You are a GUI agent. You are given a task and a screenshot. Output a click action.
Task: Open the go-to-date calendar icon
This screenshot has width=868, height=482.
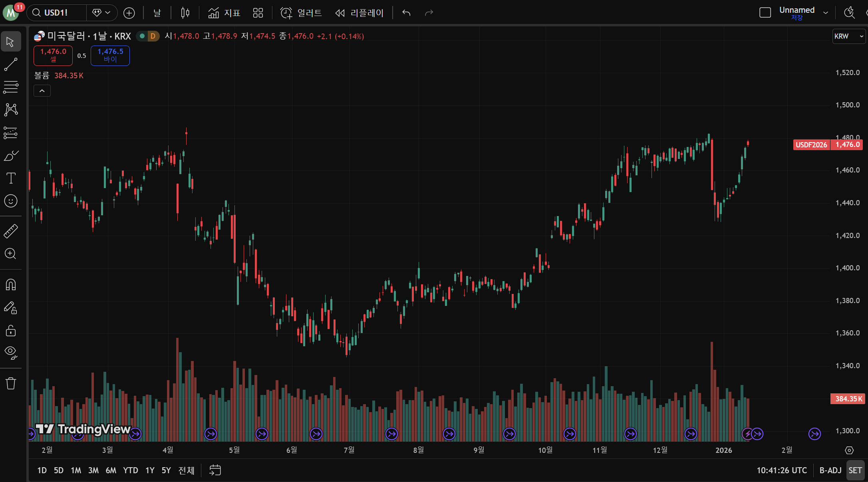pos(215,470)
